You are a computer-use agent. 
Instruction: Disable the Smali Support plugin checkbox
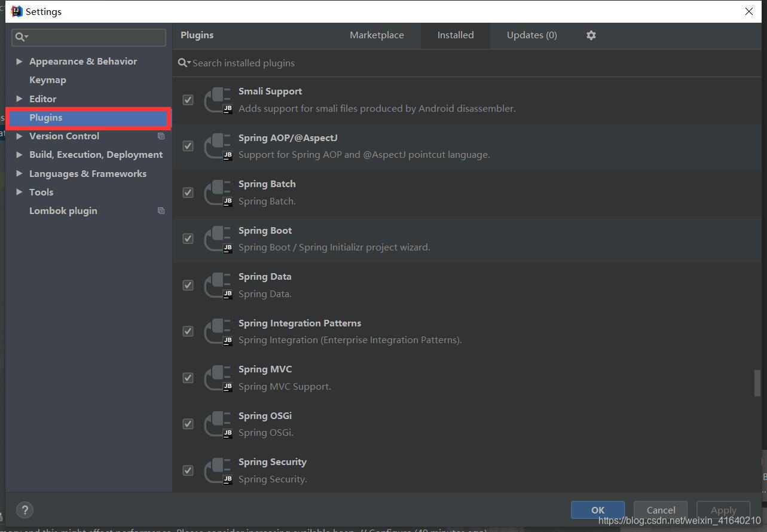tap(188, 100)
